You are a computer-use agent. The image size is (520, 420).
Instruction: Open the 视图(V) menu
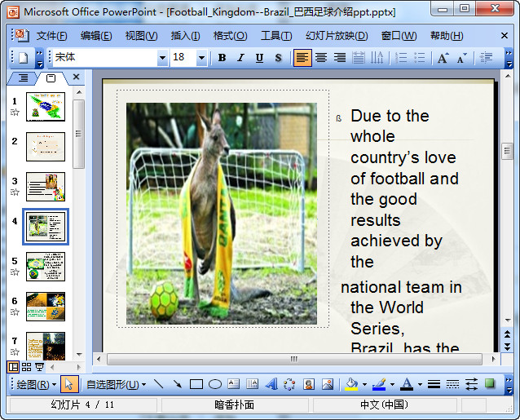click(141, 36)
